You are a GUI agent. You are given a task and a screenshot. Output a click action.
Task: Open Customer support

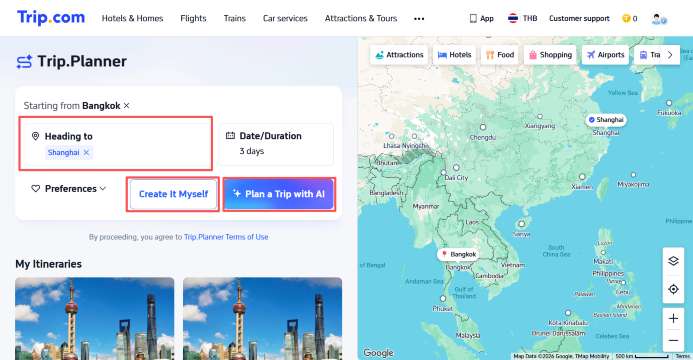click(579, 19)
